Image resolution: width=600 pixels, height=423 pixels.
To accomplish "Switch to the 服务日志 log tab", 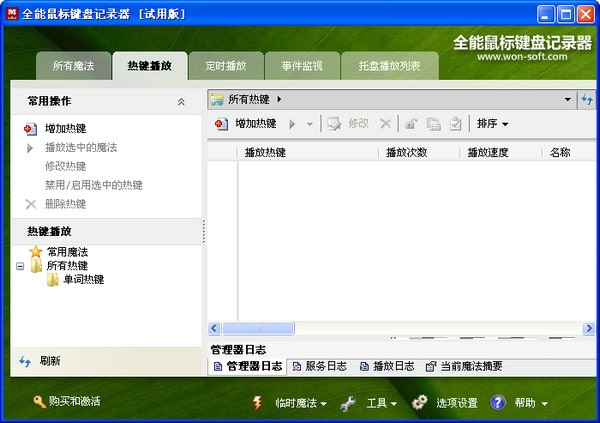I will 320,367.
